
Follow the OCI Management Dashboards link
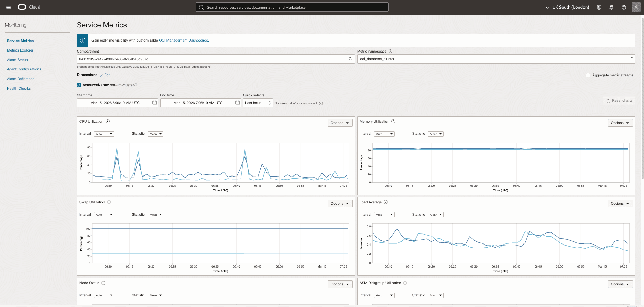(x=184, y=41)
